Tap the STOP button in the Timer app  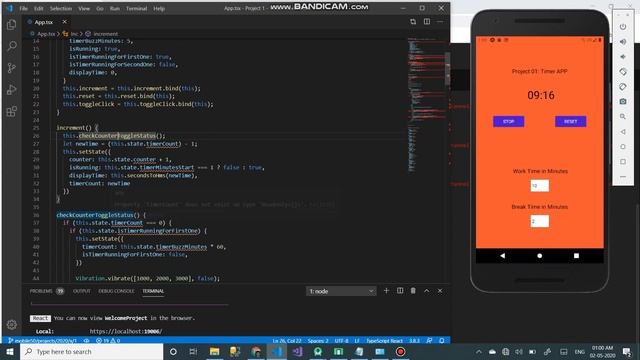509,121
